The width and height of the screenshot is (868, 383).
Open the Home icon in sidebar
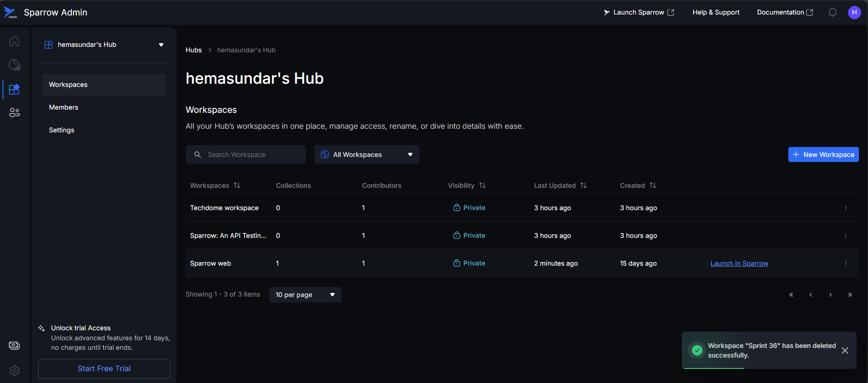tap(14, 41)
